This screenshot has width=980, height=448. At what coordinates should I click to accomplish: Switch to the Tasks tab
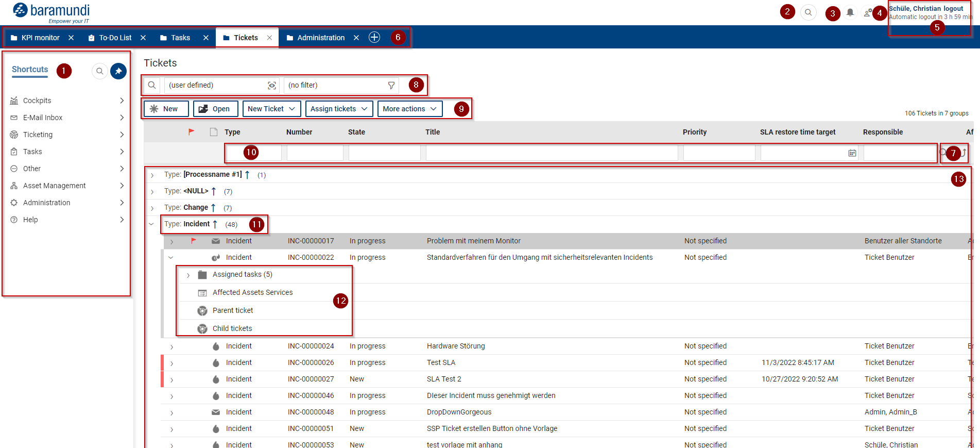[180, 38]
